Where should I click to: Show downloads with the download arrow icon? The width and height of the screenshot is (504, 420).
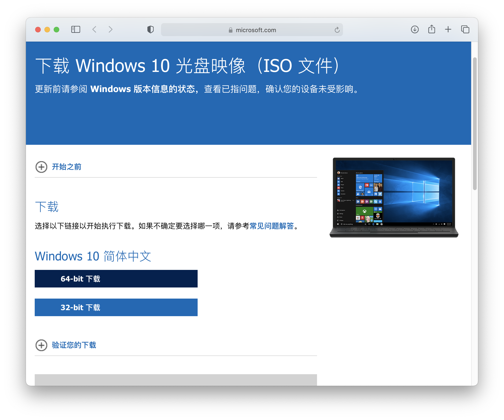click(x=415, y=30)
